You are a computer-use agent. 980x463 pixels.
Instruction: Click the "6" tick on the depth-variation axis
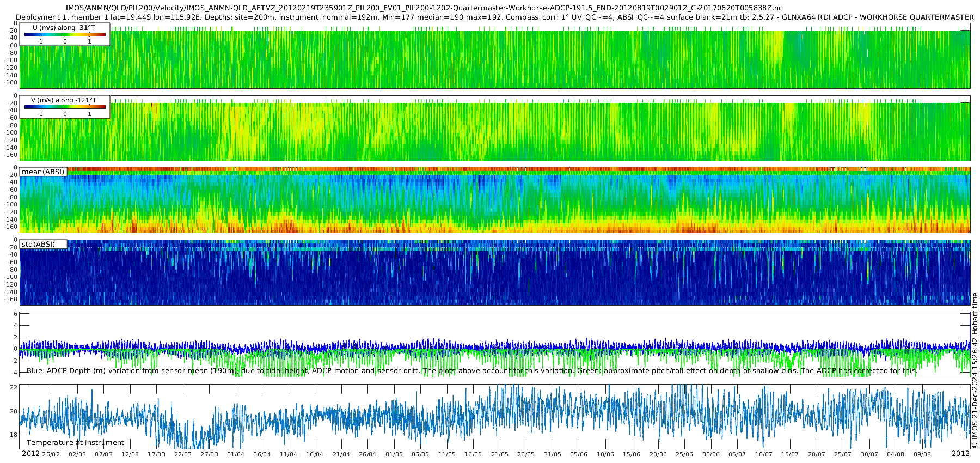click(x=16, y=314)
